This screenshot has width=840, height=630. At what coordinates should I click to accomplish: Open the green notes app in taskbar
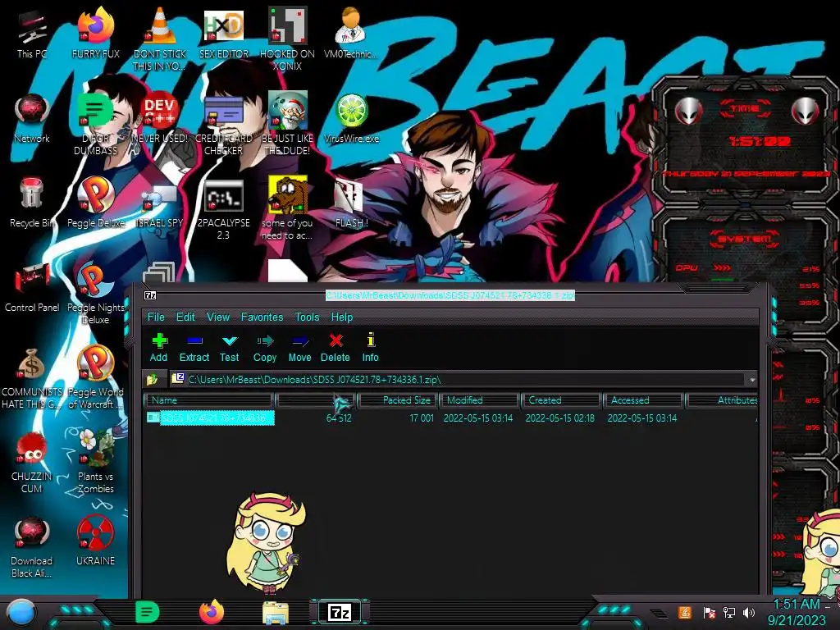coord(148,612)
